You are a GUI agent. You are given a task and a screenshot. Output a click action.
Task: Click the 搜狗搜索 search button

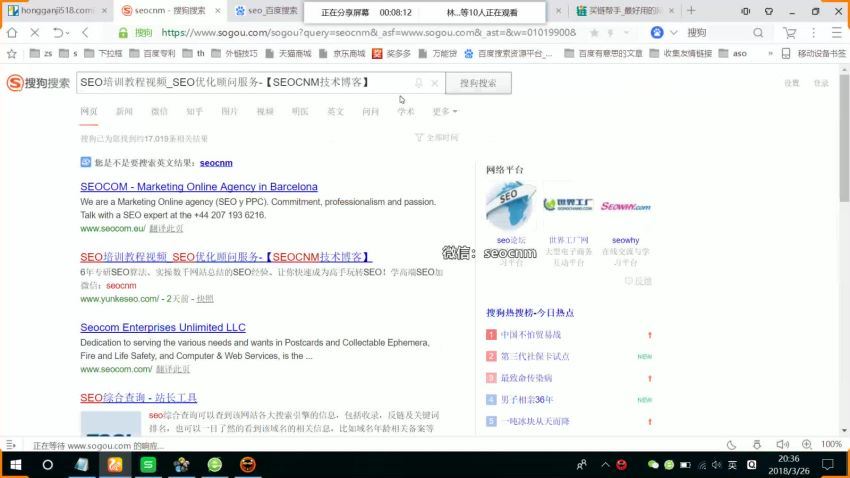[x=478, y=83]
